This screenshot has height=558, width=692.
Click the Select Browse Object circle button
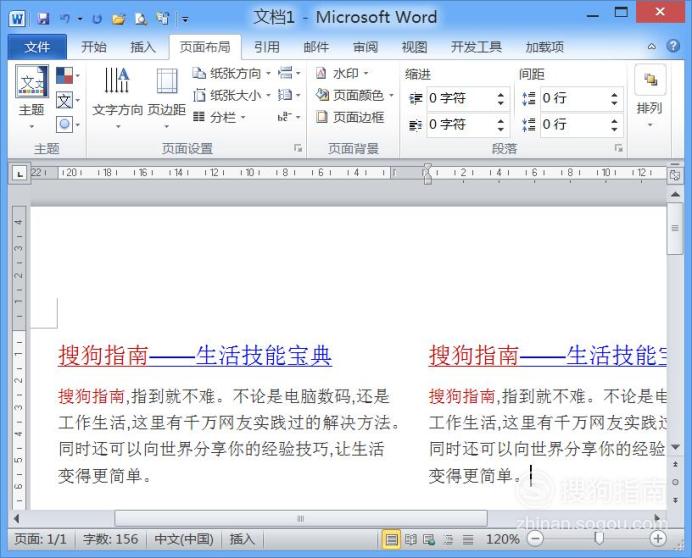click(675, 482)
